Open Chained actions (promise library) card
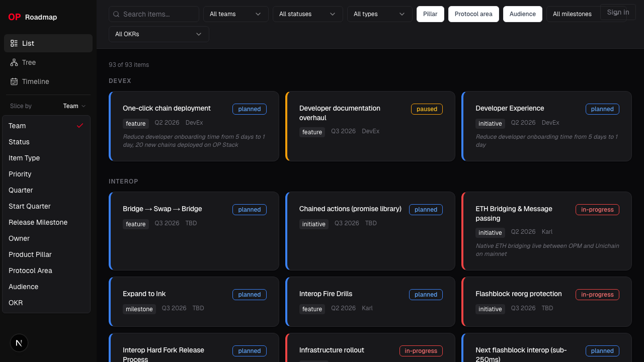The image size is (644, 362). click(x=370, y=231)
